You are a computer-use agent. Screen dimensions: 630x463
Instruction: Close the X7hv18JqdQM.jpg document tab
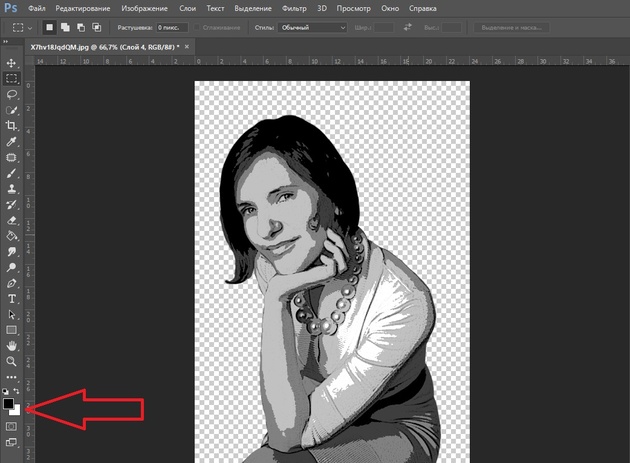pos(187,47)
